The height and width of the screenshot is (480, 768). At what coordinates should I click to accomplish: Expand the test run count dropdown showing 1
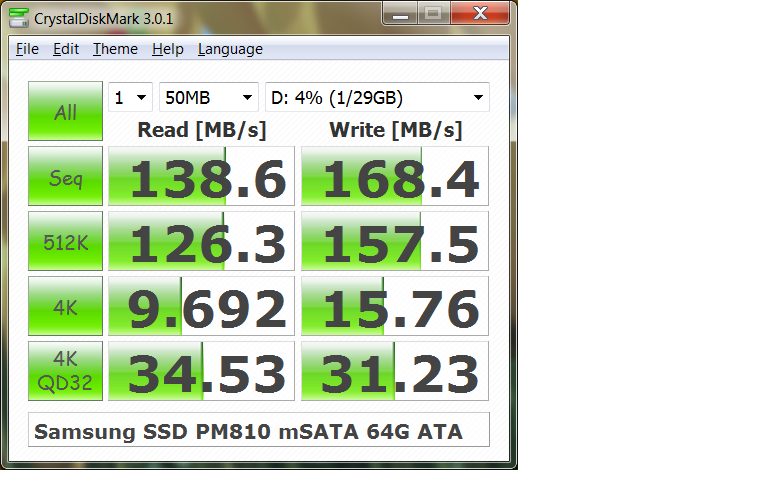(131, 97)
